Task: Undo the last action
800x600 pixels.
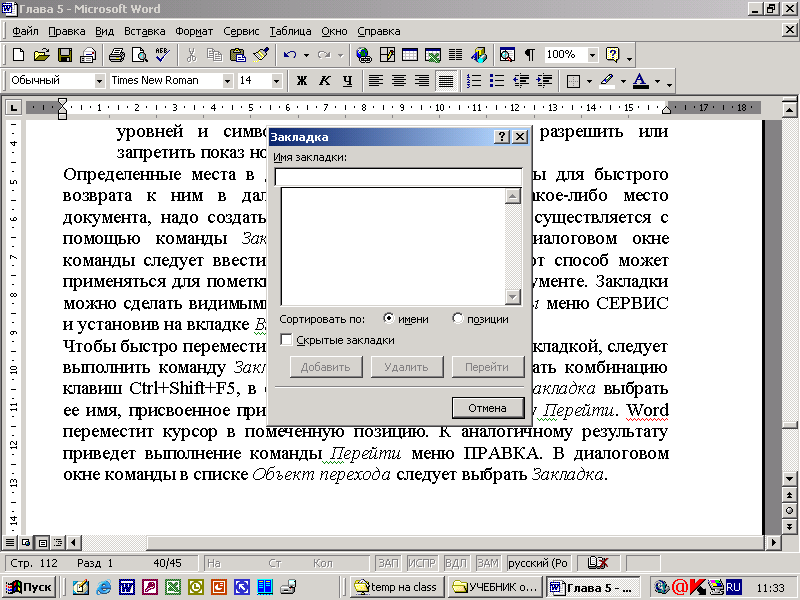Action: (290, 55)
